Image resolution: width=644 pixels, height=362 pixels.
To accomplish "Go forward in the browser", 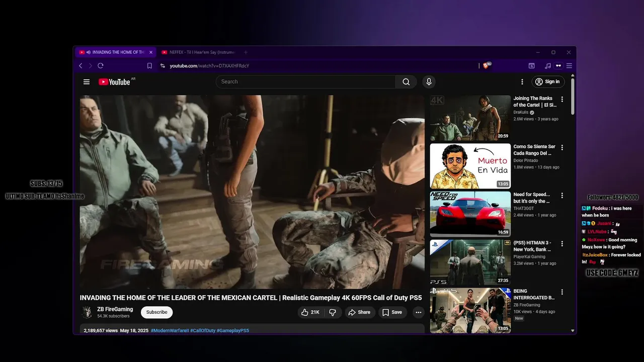I will (91, 66).
